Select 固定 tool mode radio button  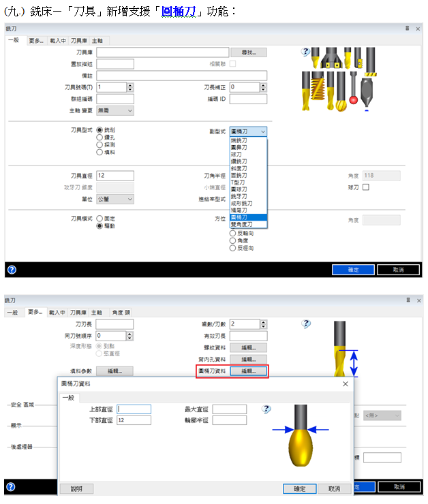(100, 219)
